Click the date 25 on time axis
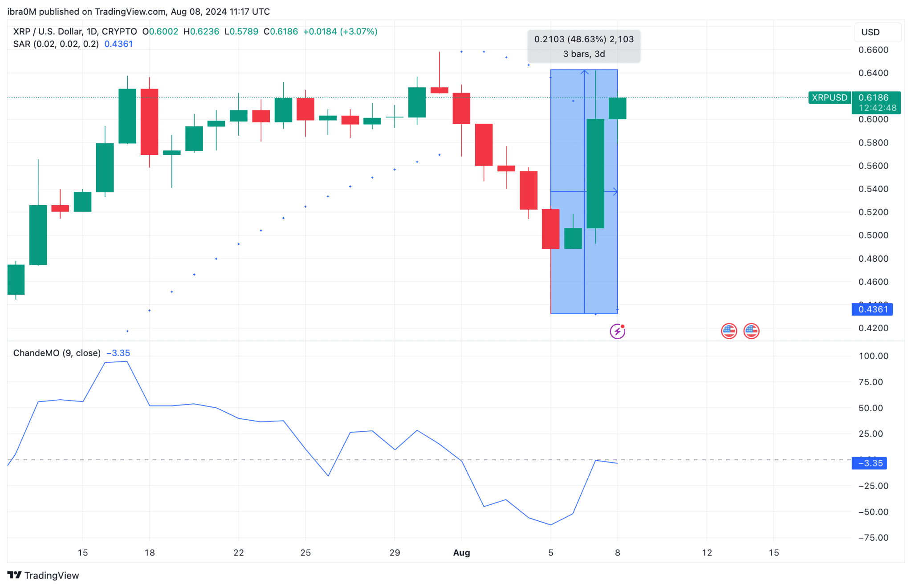Viewport: 912px width, 588px height. pos(305,552)
